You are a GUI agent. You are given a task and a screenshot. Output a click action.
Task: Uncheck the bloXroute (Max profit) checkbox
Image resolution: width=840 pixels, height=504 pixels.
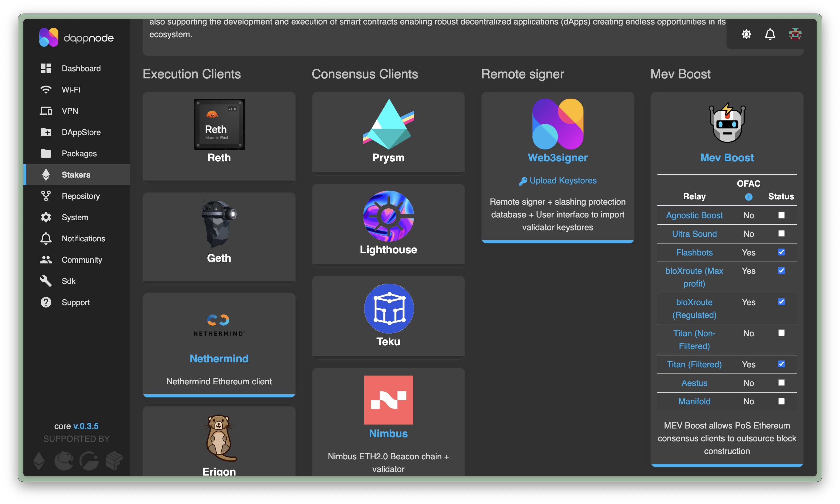[x=781, y=271]
